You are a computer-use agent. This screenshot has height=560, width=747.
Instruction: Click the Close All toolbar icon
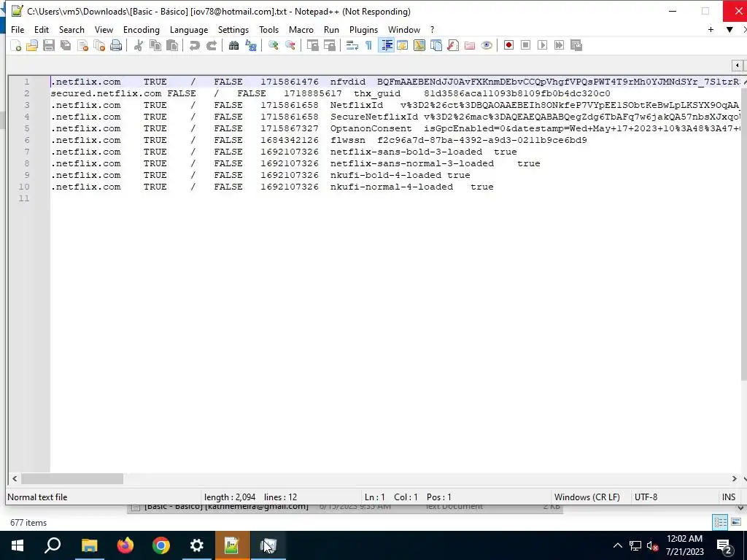tap(99, 45)
